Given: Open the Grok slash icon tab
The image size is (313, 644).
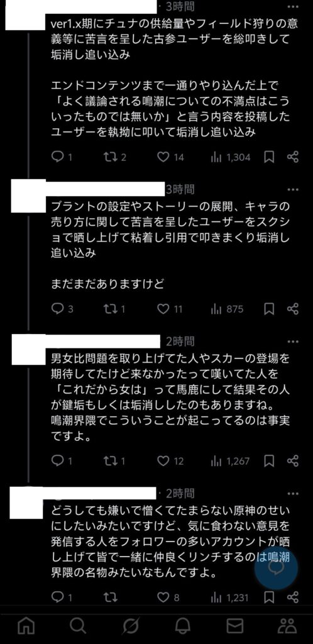Looking at the screenshot, I should [x=131, y=626].
